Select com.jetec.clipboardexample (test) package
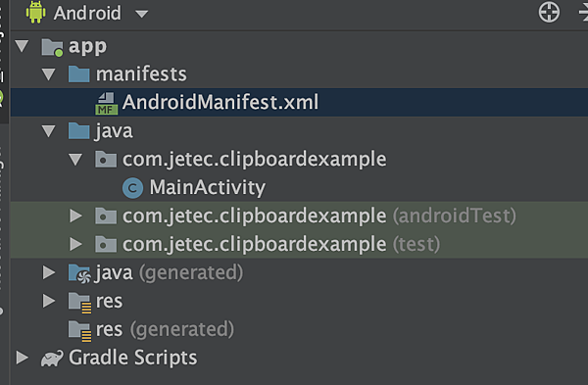 (281, 245)
